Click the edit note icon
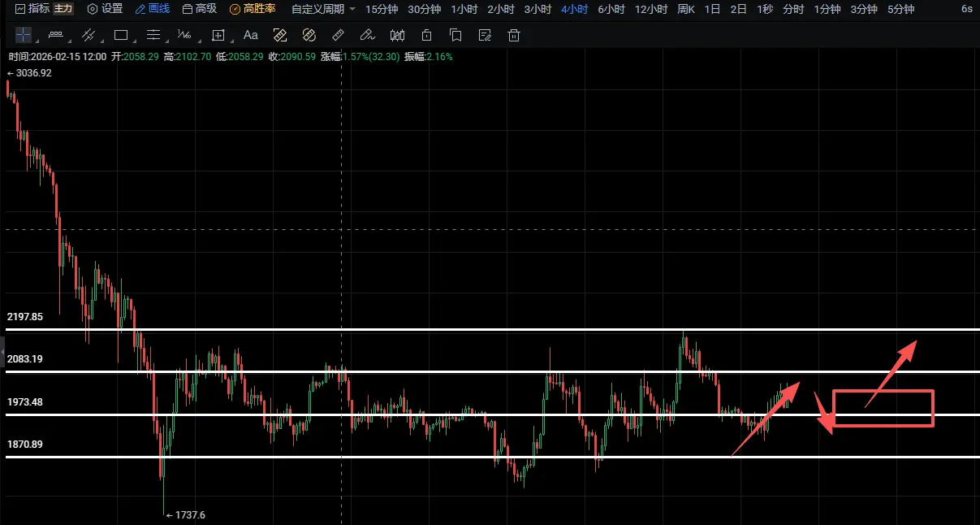The height and width of the screenshot is (525, 980). click(x=485, y=35)
